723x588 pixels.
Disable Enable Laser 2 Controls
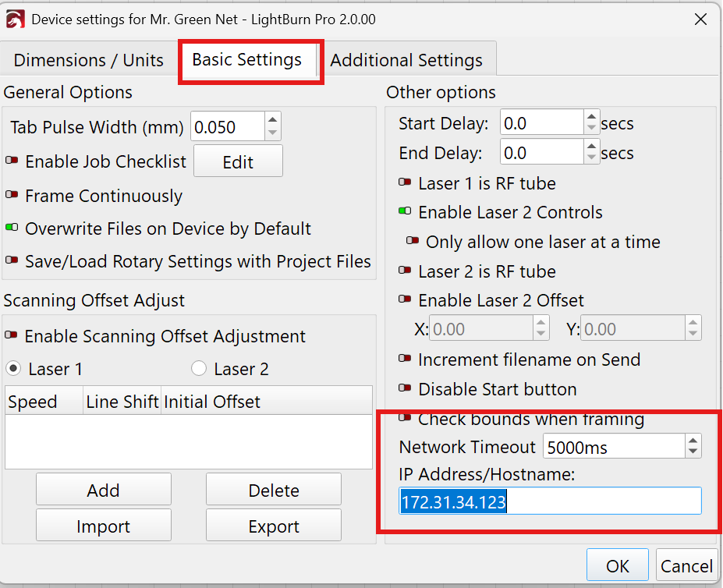[404, 211]
